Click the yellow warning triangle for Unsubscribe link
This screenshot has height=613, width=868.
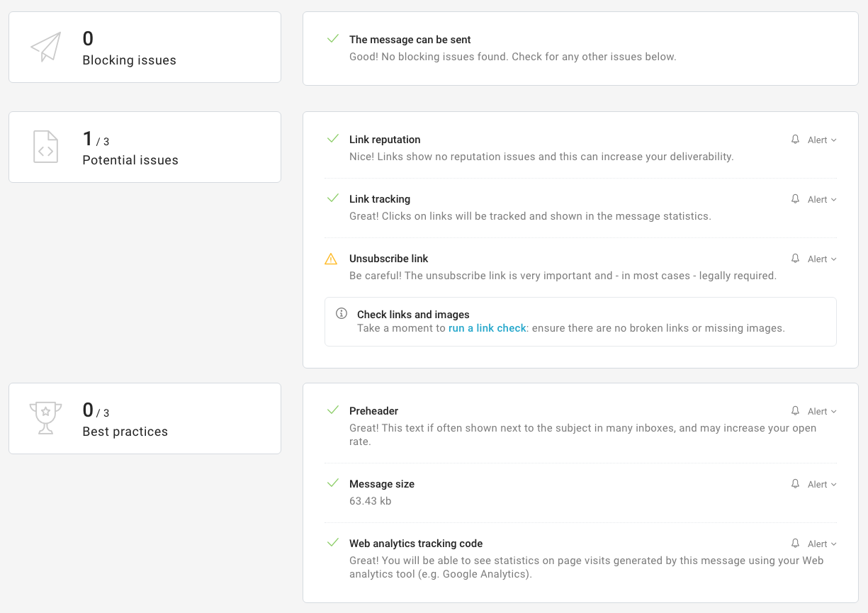[x=331, y=259]
